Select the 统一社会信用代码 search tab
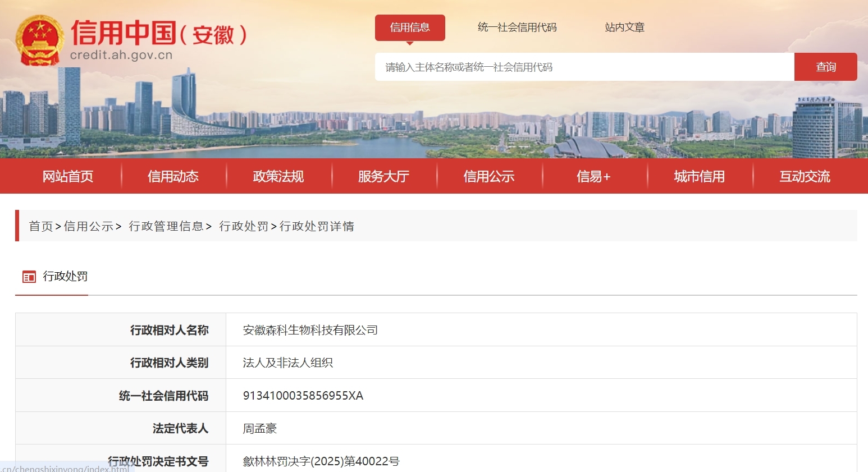The width and height of the screenshot is (868, 472). 517,28
